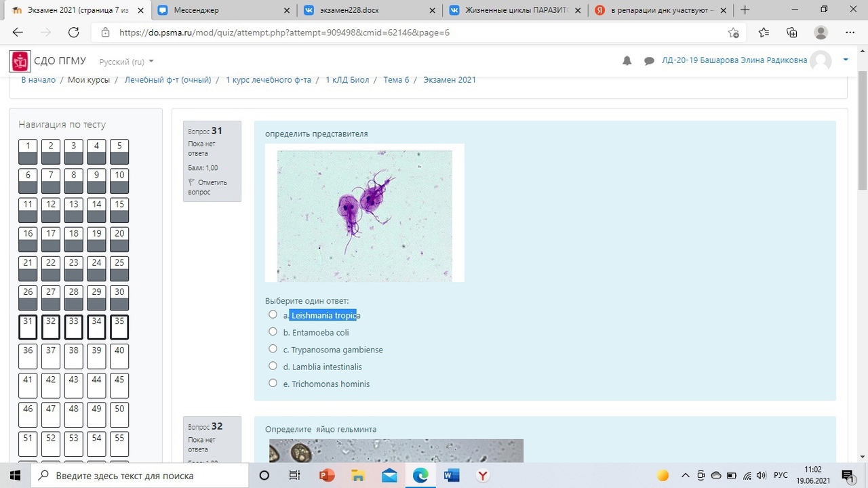
Task: Jump to question 36 in navigation
Action: [28, 357]
